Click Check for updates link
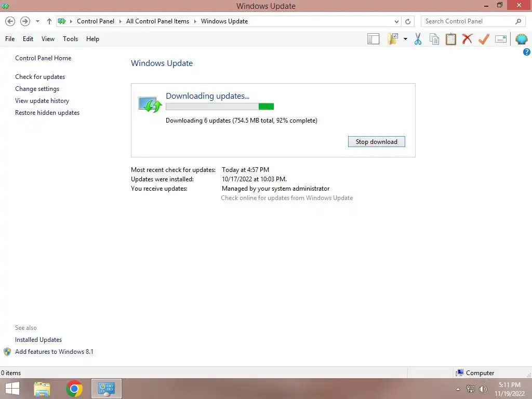The width and height of the screenshot is (532, 399). click(40, 77)
